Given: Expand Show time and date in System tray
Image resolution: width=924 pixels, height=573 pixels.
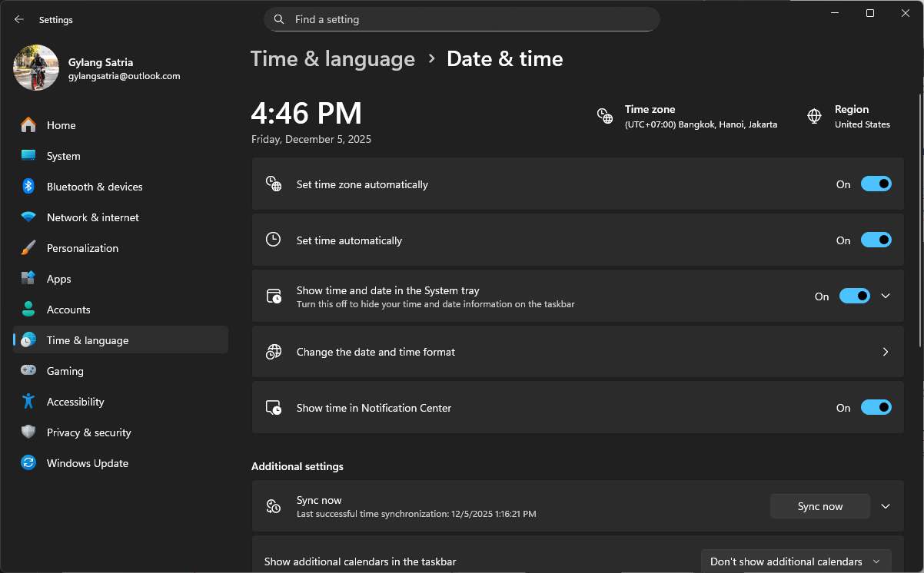Looking at the screenshot, I should pos(886,296).
